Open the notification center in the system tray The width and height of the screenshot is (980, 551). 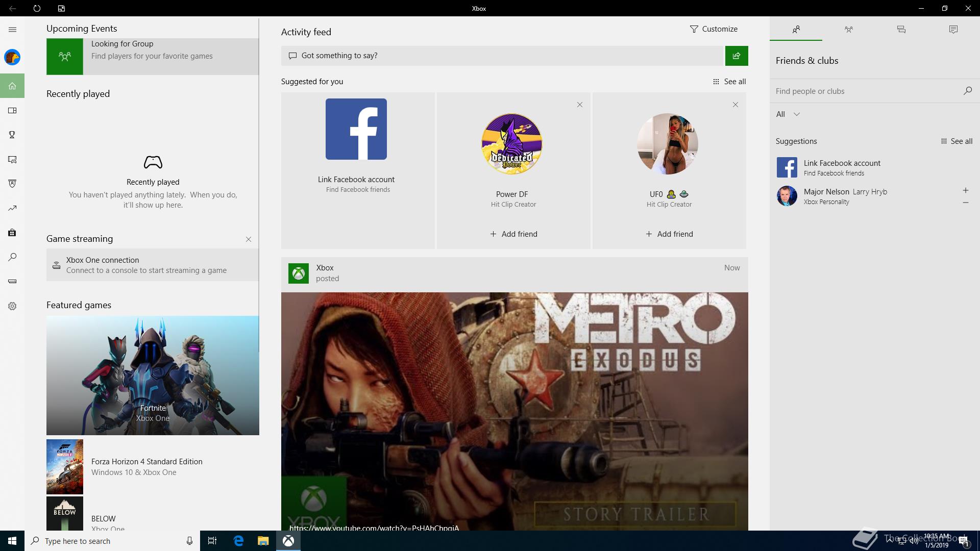tap(964, 541)
